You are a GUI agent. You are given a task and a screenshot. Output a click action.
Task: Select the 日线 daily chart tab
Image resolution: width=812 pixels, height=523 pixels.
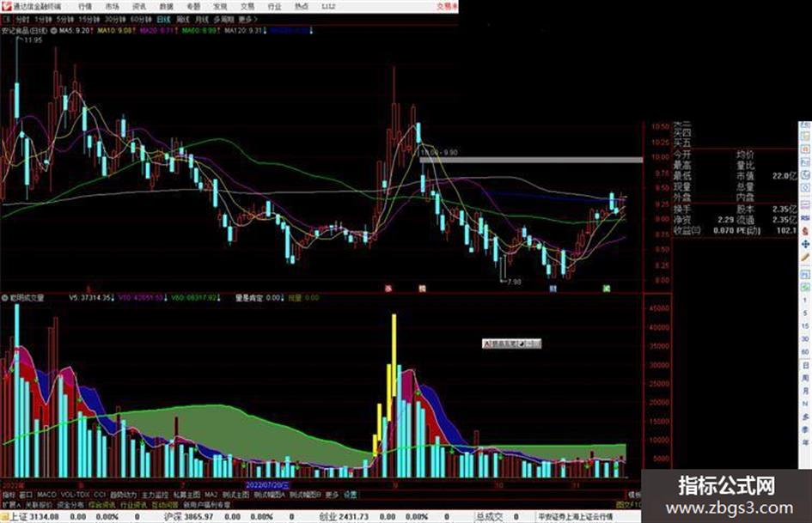pos(163,19)
